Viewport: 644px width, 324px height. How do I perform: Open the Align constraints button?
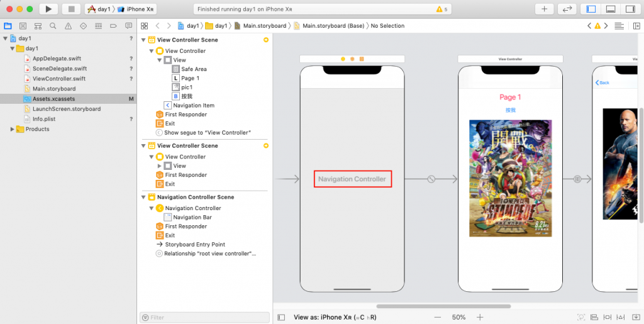pyautogui.click(x=594, y=318)
